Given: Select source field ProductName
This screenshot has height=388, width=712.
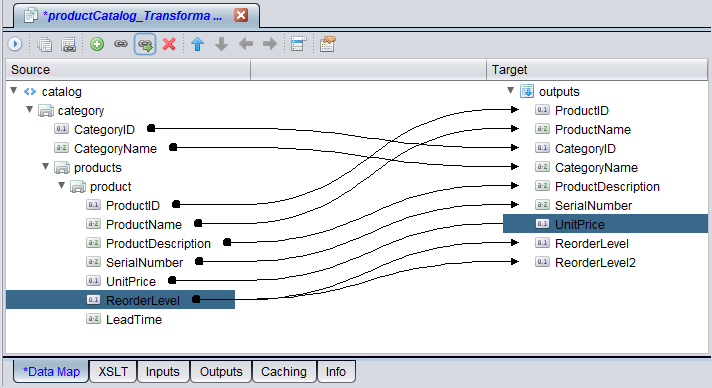Looking at the screenshot, I should (x=144, y=225).
